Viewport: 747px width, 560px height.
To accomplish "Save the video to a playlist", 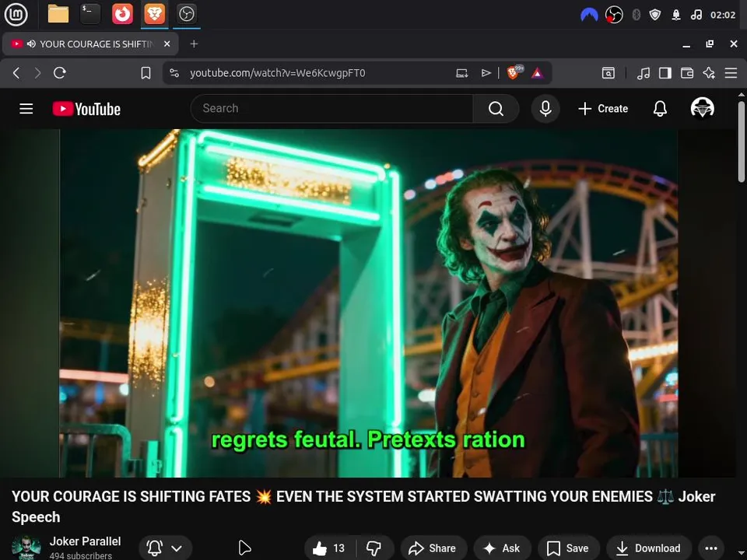I will click(x=568, y=548).
